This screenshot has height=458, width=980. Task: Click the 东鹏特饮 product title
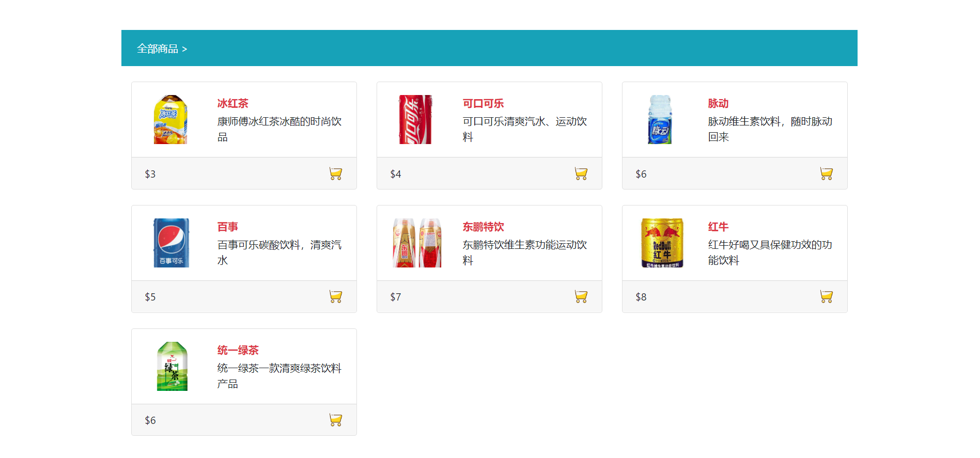pos(484,227)
